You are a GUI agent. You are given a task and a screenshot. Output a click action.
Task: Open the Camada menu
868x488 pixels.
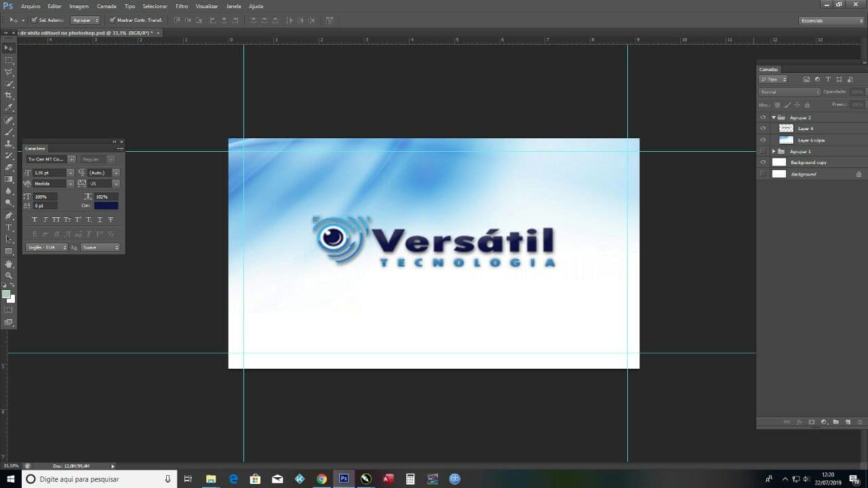[x=106, y=6]
